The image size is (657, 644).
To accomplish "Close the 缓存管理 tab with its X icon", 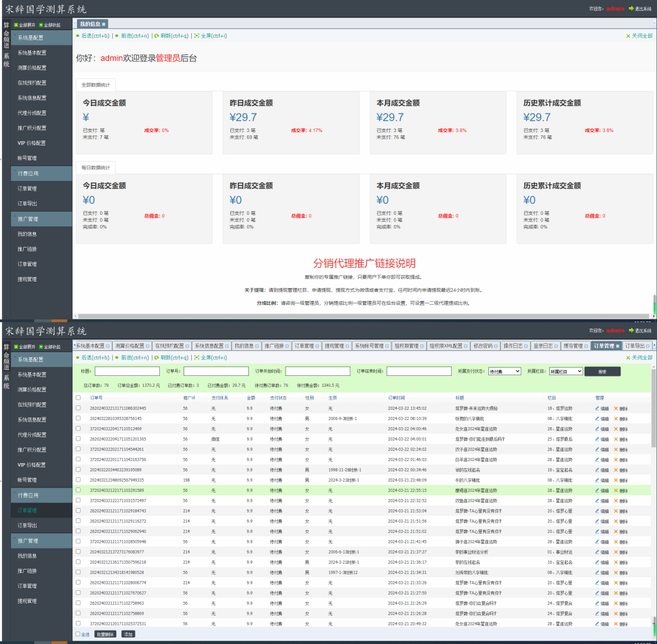I will tap(586, 346).
